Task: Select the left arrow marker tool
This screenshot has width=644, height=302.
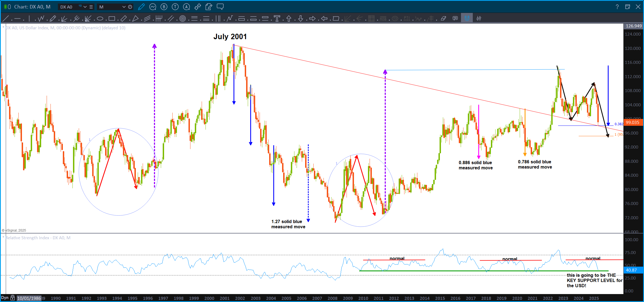Action: [x=324, y=19]
